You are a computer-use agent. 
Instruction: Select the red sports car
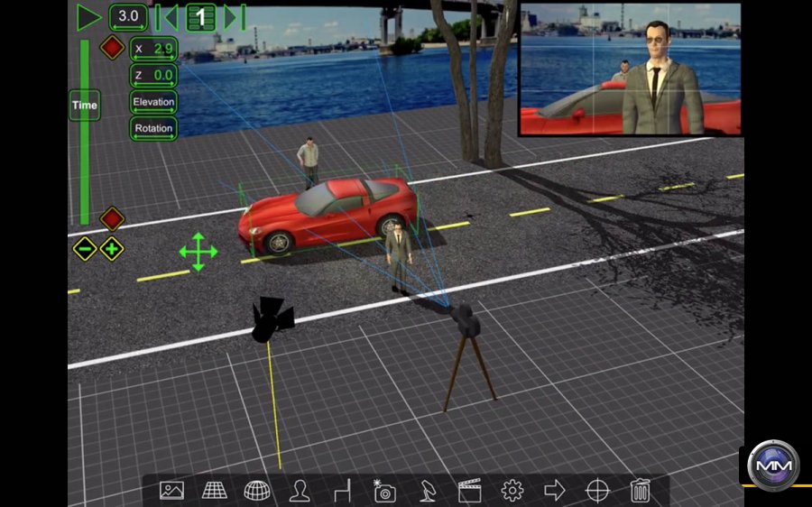click(x=328, y=215)
